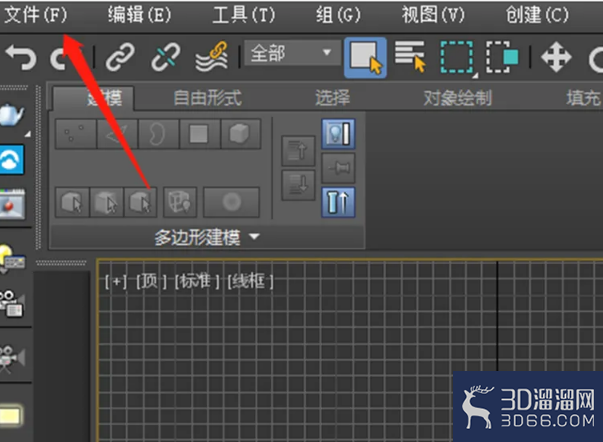Activate the Select Object tool
Screen dimensions: 603x442
[365, 58]
